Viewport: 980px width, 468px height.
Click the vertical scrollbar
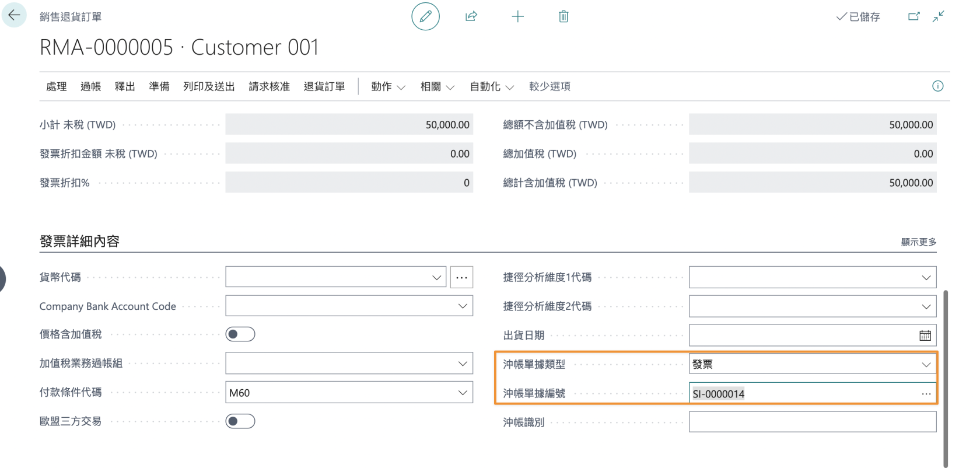point(945,378)
